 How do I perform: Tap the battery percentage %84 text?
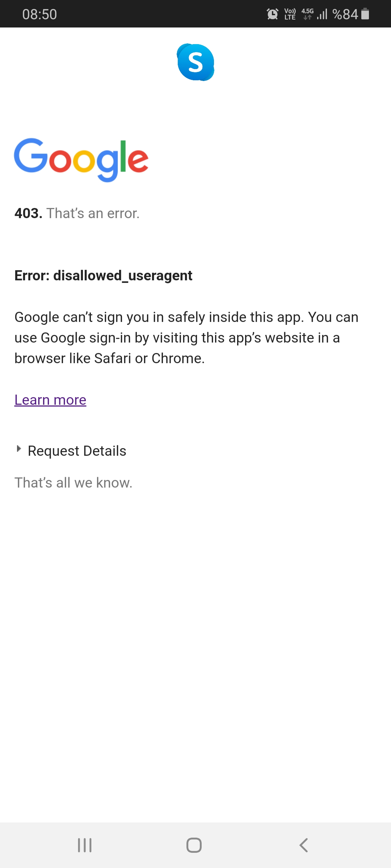point(345,14)
